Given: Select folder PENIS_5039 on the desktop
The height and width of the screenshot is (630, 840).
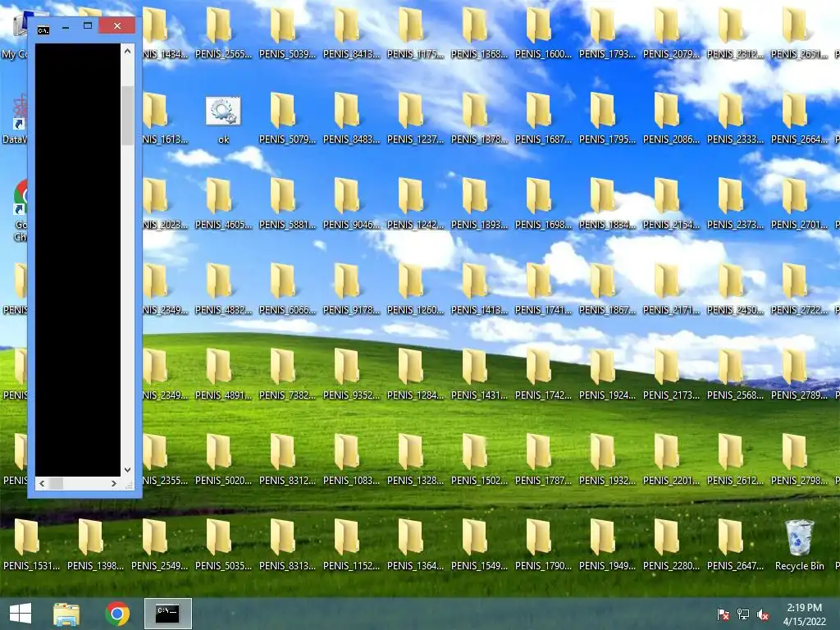Looking at the screenshot, I should pyautogui.click(x=287, y=33).
